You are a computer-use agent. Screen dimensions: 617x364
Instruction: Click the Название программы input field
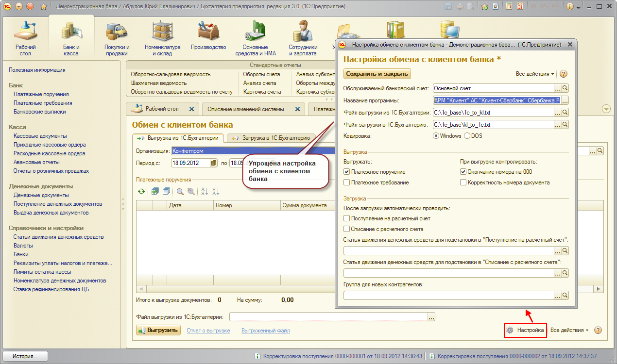497,100
